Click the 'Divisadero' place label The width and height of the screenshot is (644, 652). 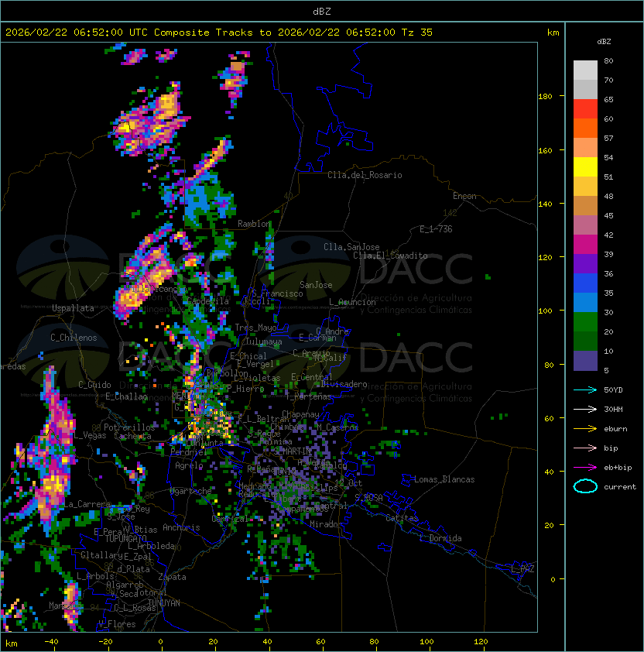(344, 384)
